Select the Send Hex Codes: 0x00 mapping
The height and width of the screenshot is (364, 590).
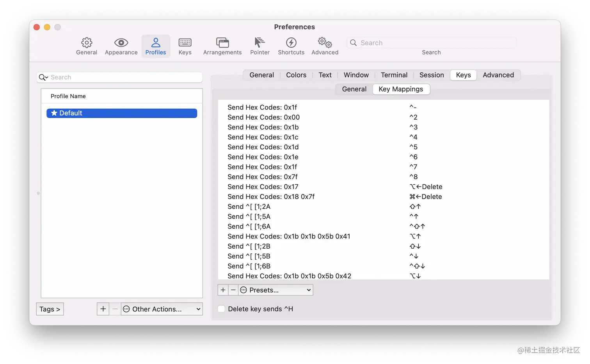coord(384,117)
